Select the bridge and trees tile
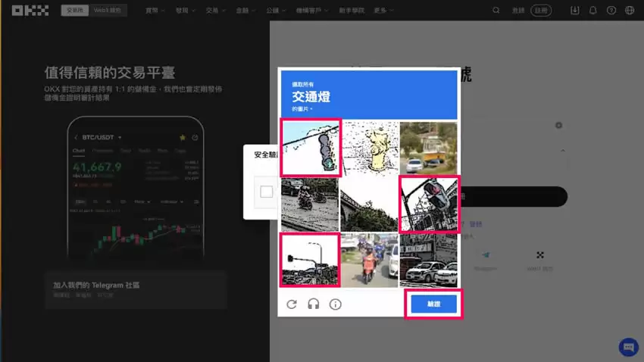Viewport: 644px width, 362px height. coord(369,204)
